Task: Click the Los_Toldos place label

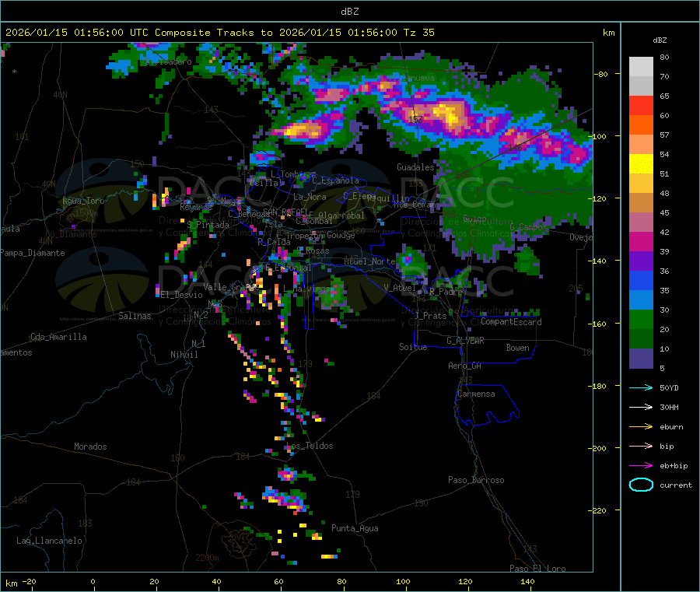Action: pos(310,446)
